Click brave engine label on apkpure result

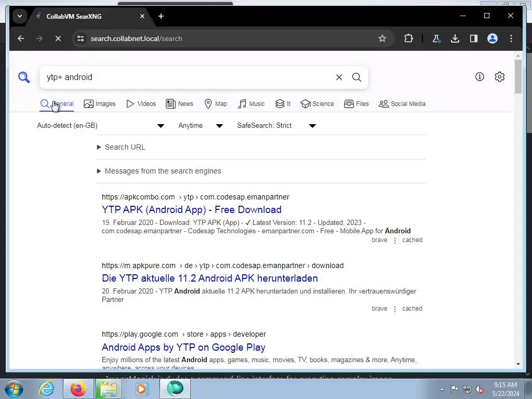tap(379, 309)
